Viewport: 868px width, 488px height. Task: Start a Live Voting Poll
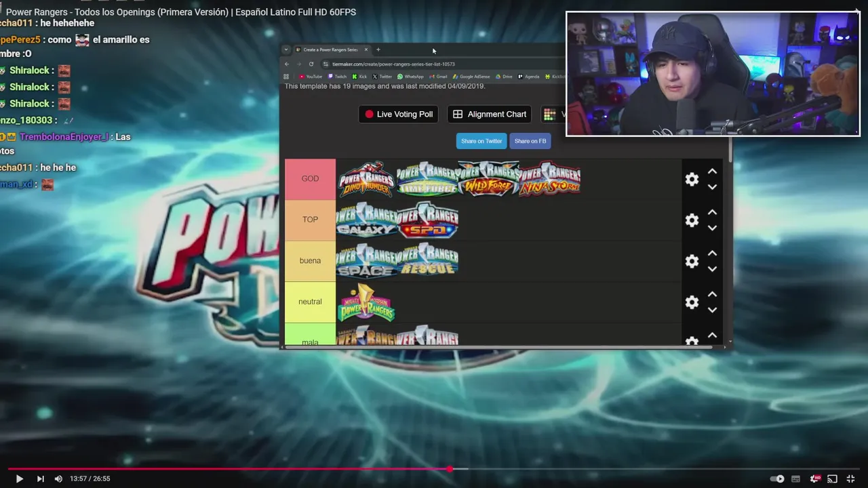tap(398, 114)
